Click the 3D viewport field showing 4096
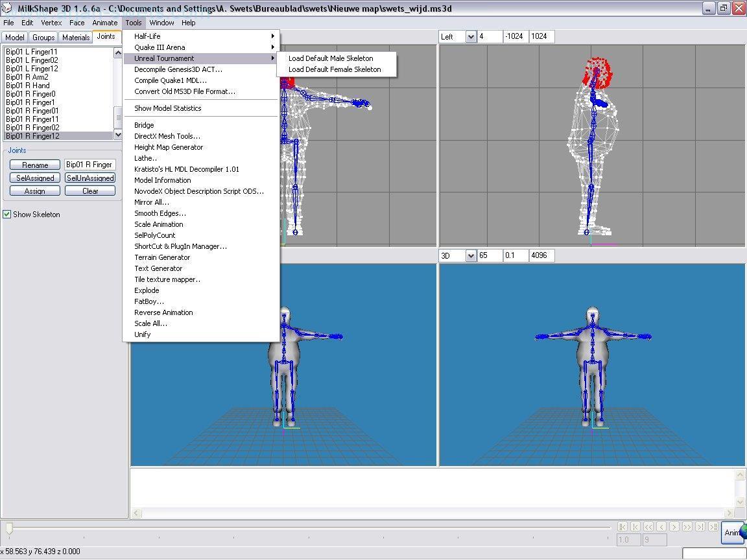This screenshot has height=560, width=747. pos(541,256)
